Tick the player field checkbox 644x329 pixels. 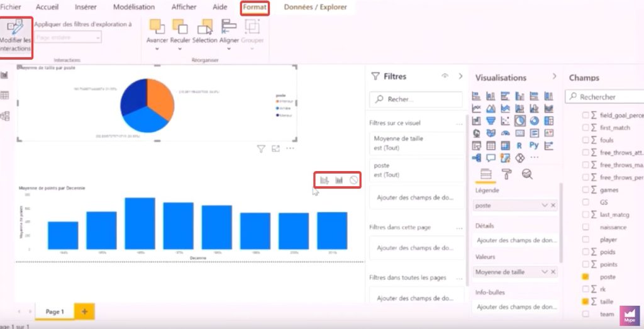[x=586, y=240]
